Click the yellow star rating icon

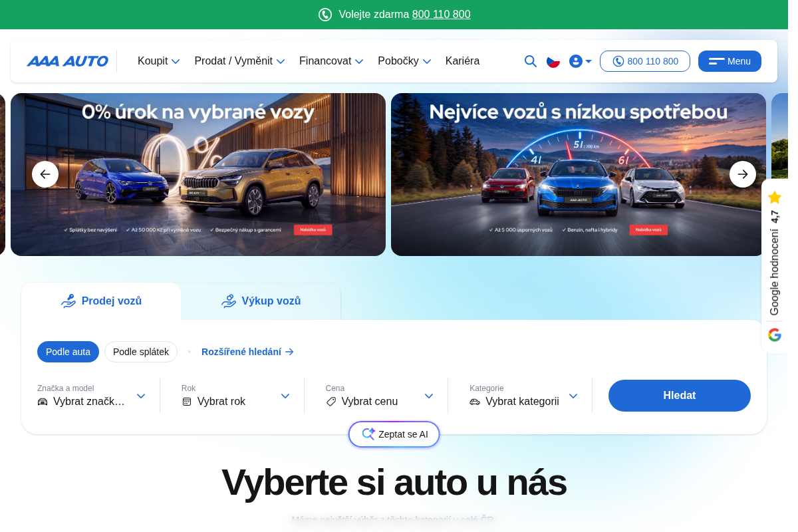point(775,197)
